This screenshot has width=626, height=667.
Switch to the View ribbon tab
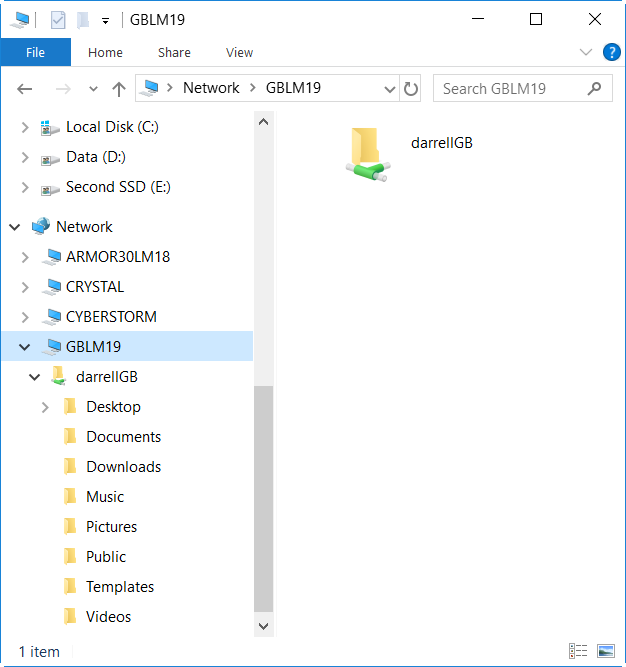239,52
